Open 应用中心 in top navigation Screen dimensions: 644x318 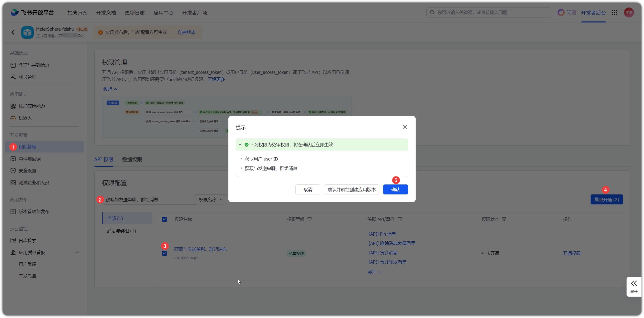pyautogui.click(x=163, y=12)
